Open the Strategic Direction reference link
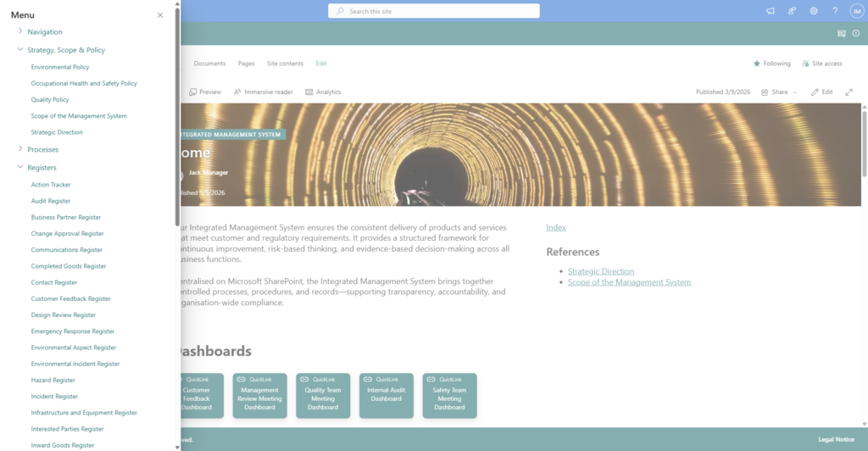The image size is (868, 451). tap(600, 271)
